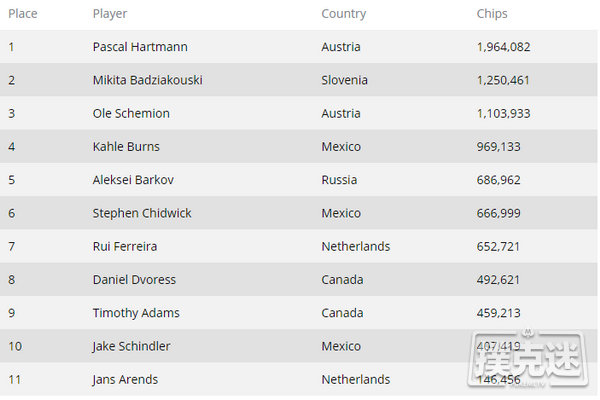Screen dimensions: 600x400
Task: Select player name Mikita Badziakouski
Action: 147,80
